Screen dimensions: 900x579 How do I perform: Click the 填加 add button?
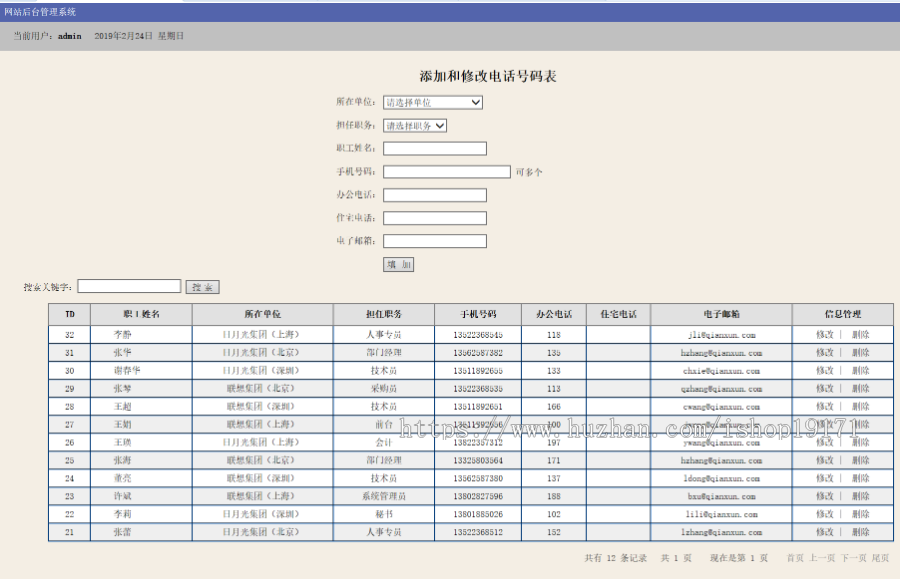(397, 263)
